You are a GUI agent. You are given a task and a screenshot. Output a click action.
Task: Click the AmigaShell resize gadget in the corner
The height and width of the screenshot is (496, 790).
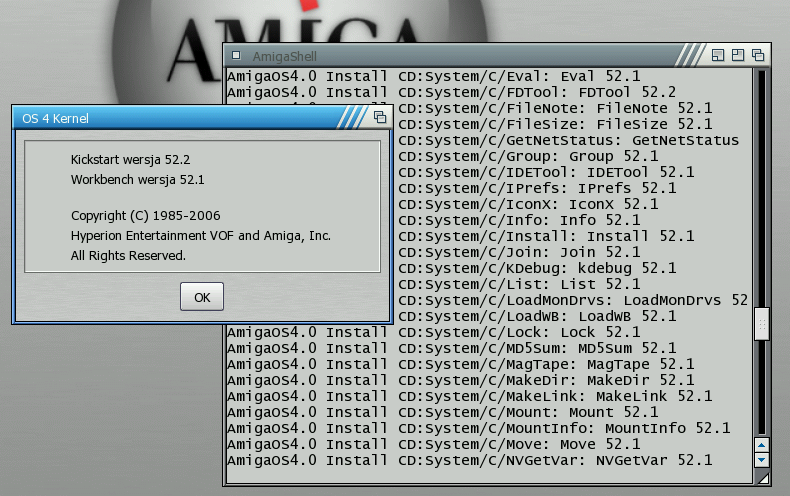pyautogui.click(x=762, y=479)
